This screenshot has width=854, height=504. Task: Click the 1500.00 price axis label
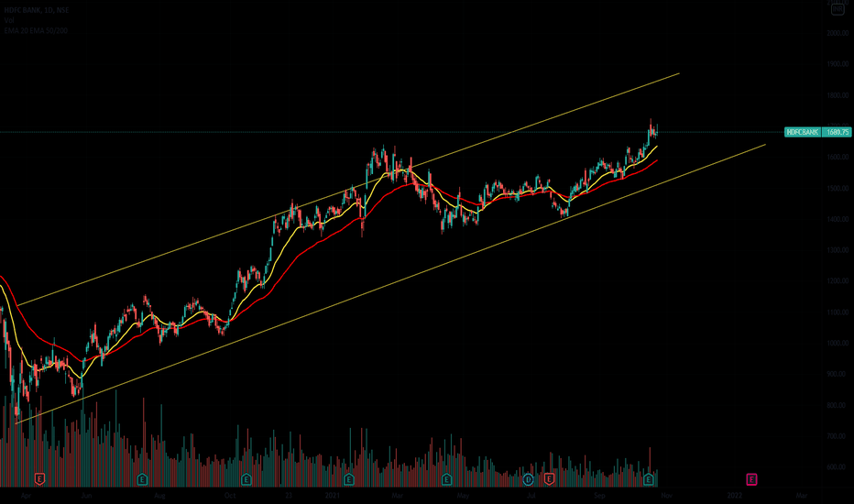pos(838,189)
